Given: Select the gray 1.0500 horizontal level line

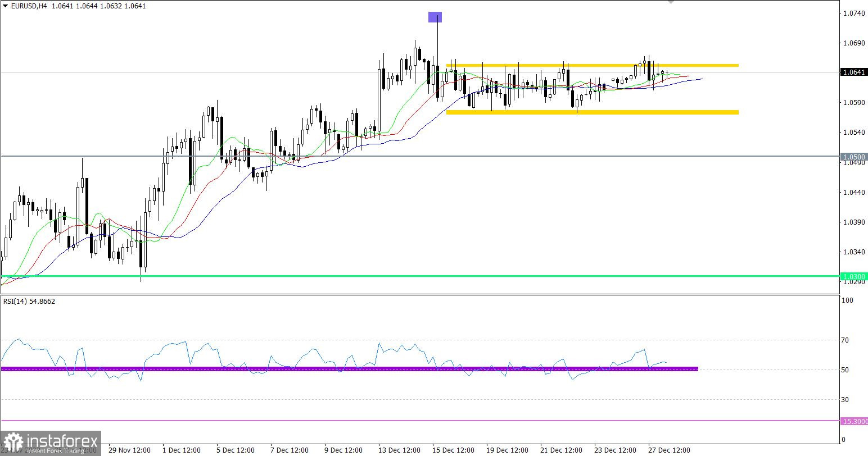Looking at the screenshot, I should click(x=421, y=156).
